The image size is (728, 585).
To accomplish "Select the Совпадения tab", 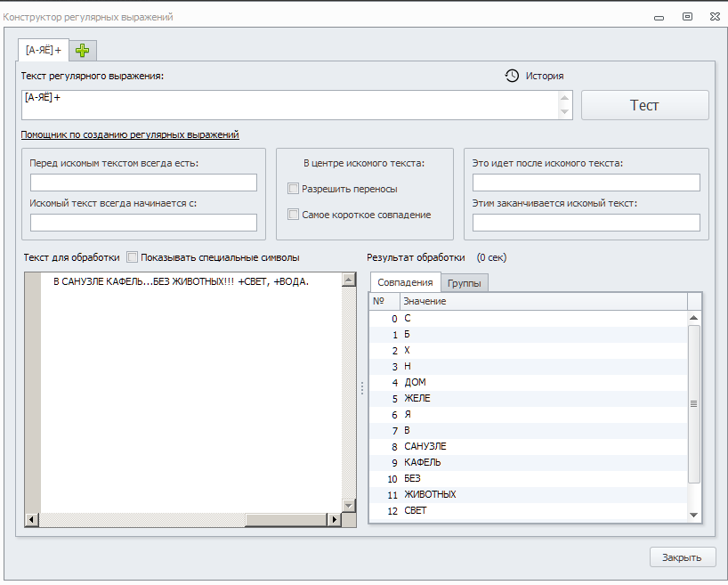I will [405, 282].
